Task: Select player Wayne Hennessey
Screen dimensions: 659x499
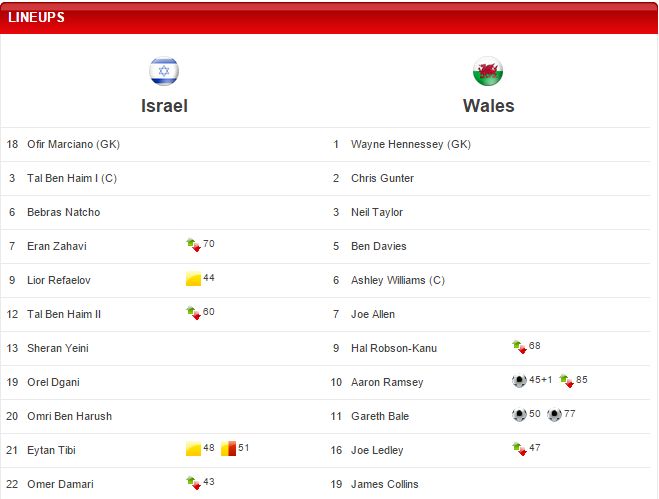Action: point(410,144)
